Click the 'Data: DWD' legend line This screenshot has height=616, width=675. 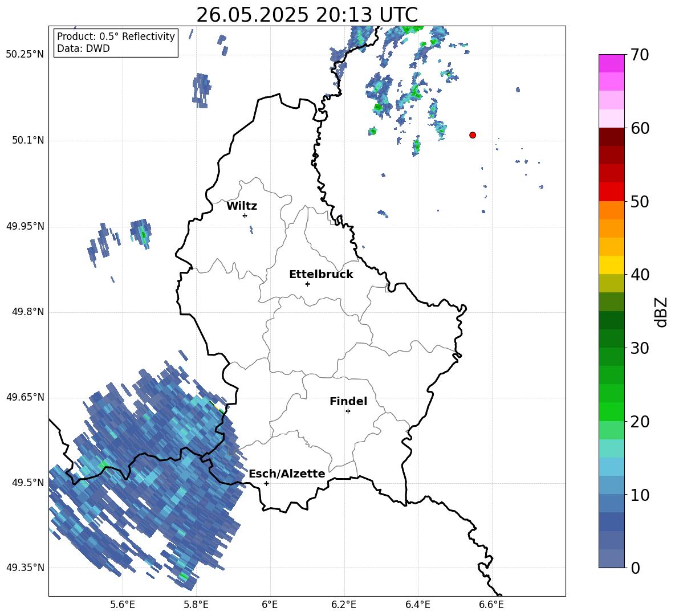[x=83, y=48]
